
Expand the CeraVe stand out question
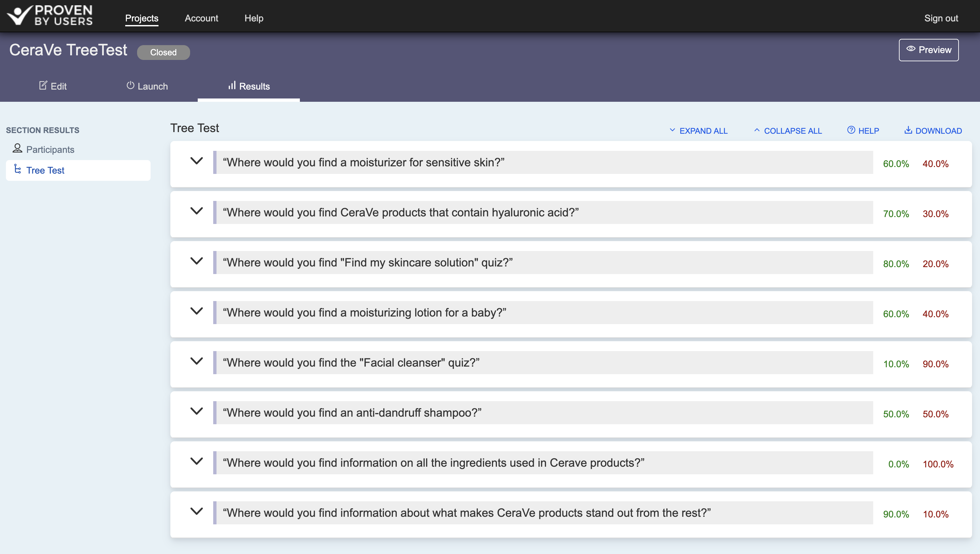click(196, 512)
